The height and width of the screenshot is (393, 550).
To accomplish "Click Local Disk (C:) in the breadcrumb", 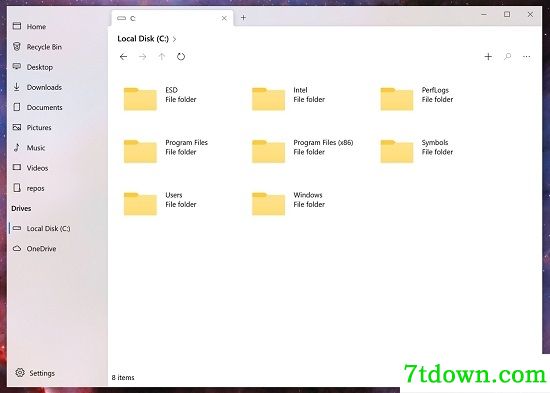I will click(x=143, y=39).
